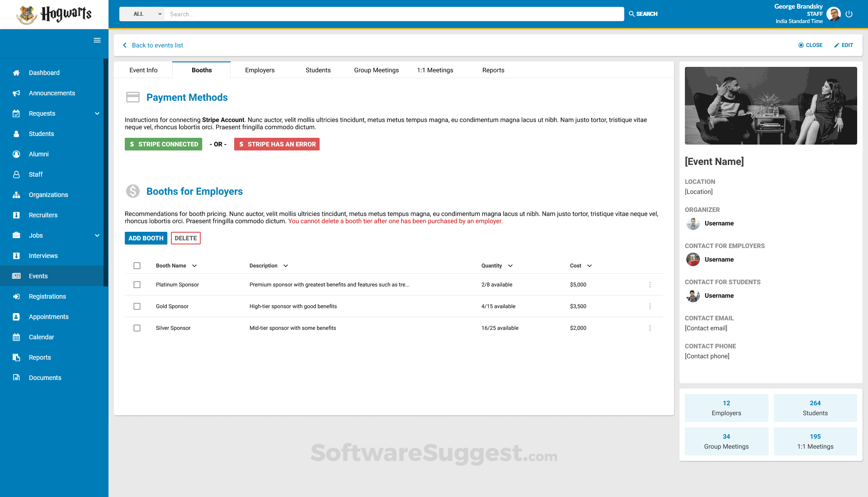This screenshot has height=497, width=868.
Task: Click the Announcements megaphone icon
Action: click(16, 93)
